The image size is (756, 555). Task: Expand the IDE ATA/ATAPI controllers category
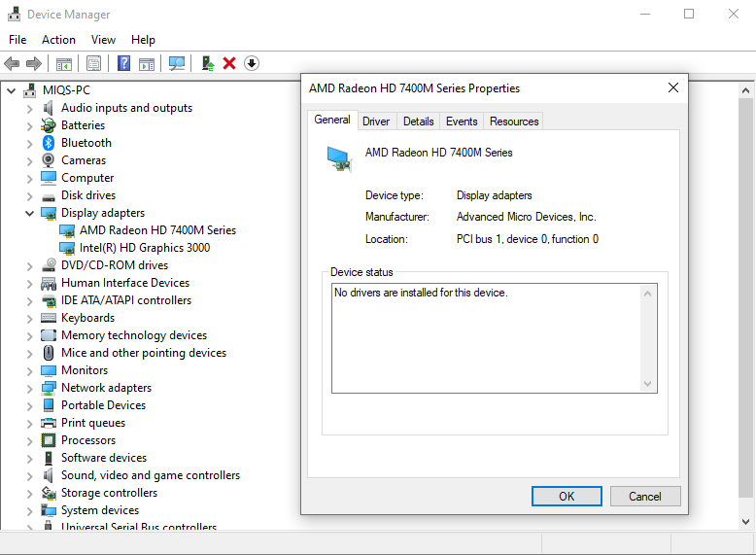(29, 301)
